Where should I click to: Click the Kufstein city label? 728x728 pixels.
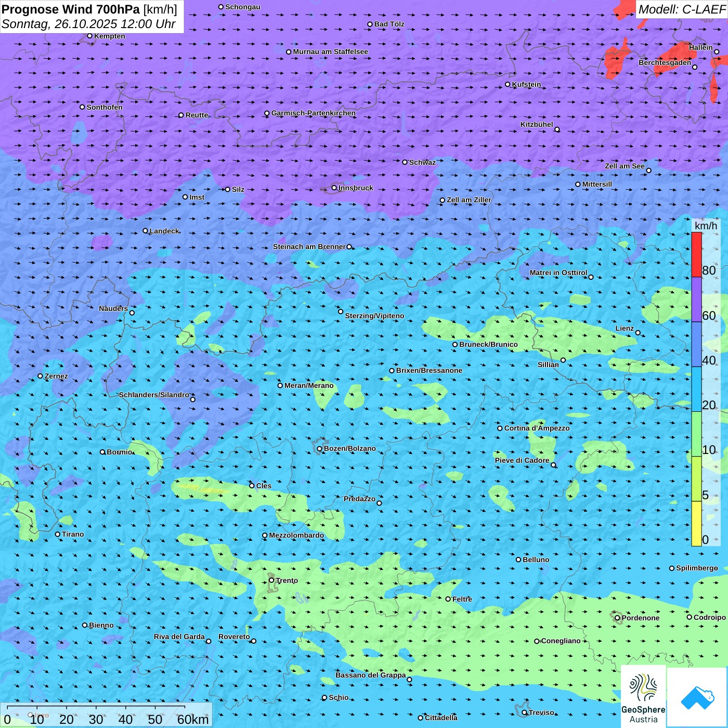pyautogui.click(x=526, y=84)
